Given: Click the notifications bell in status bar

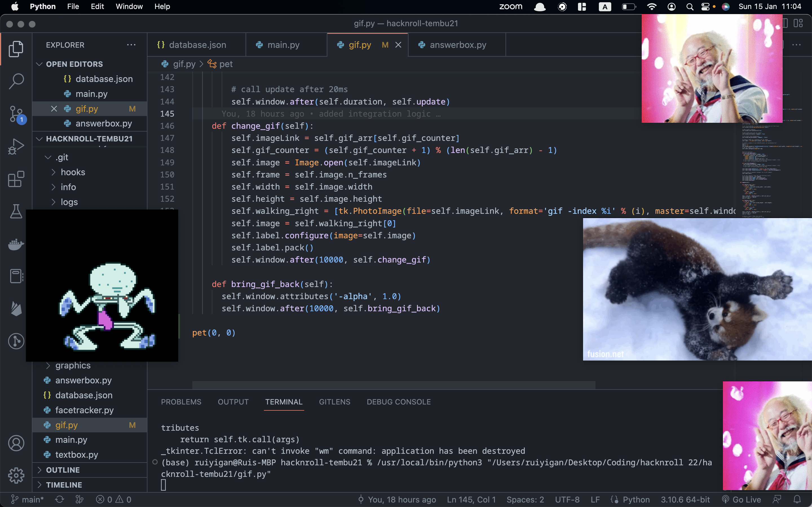Looking at the screenshot, I should click(x=797, y=499).
